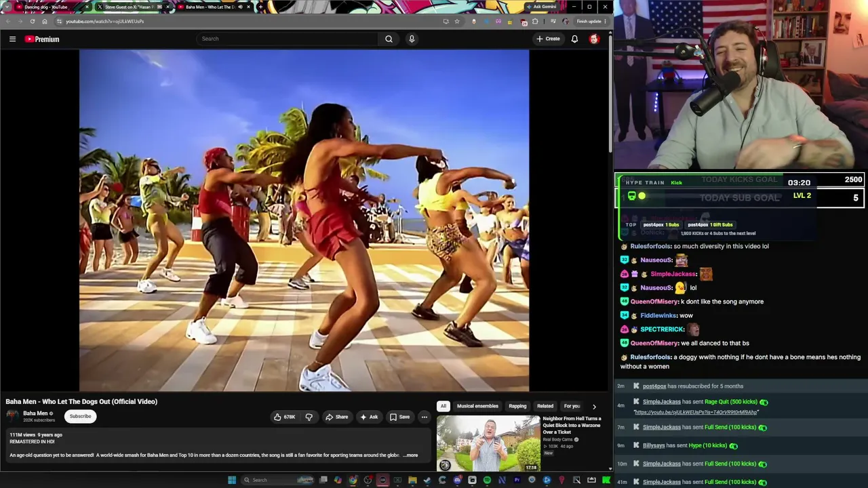868x488 pixels.
Task: Subscribe to the Baha Men channel
Action: [80, 416]
